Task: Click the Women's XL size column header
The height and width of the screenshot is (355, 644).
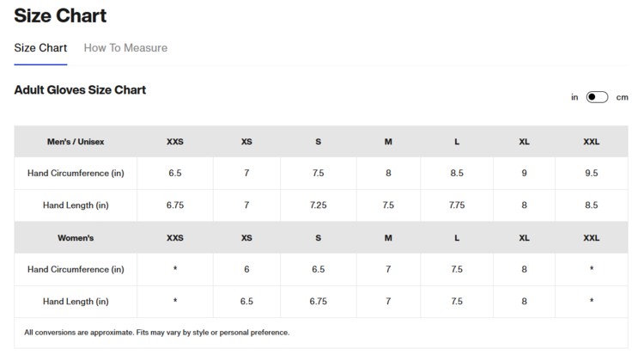Action: pos(524,237)
